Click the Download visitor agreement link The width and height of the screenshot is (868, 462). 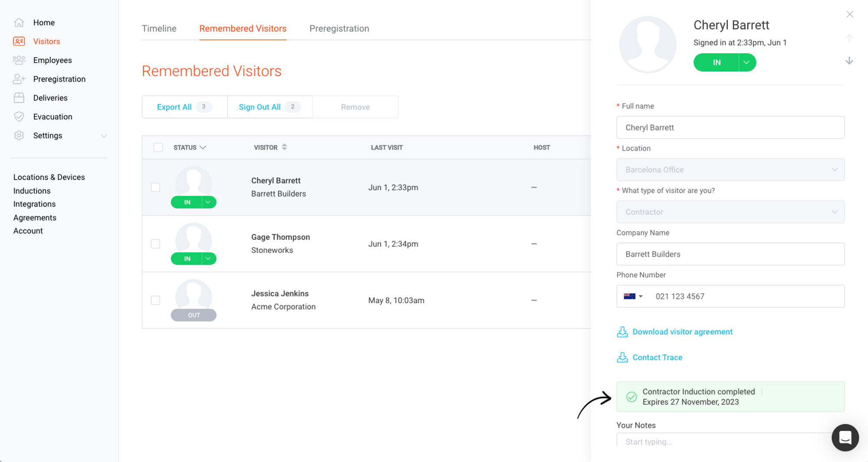click(682, 331)
